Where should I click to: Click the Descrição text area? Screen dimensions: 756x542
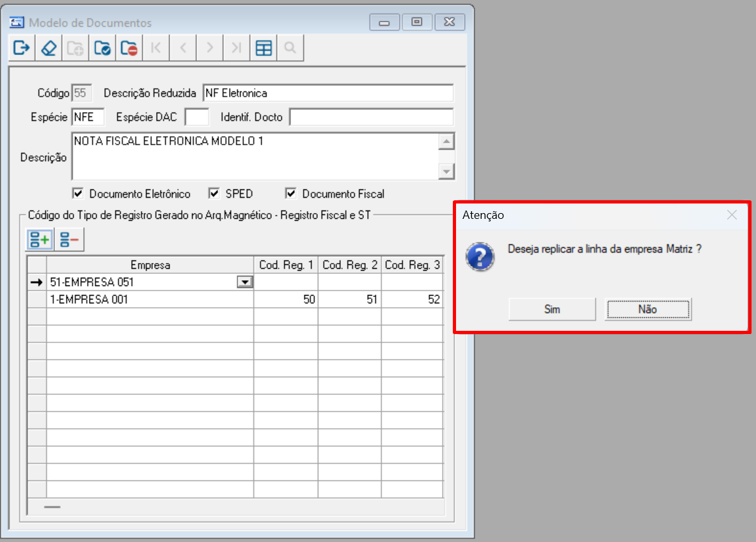[x=255, y=156]
